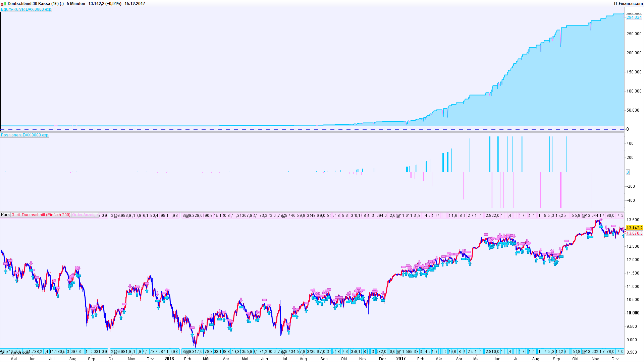Click the candlestick icon in title bar
The height and width of the screenshot is (362, 644).
coord(4,3)
